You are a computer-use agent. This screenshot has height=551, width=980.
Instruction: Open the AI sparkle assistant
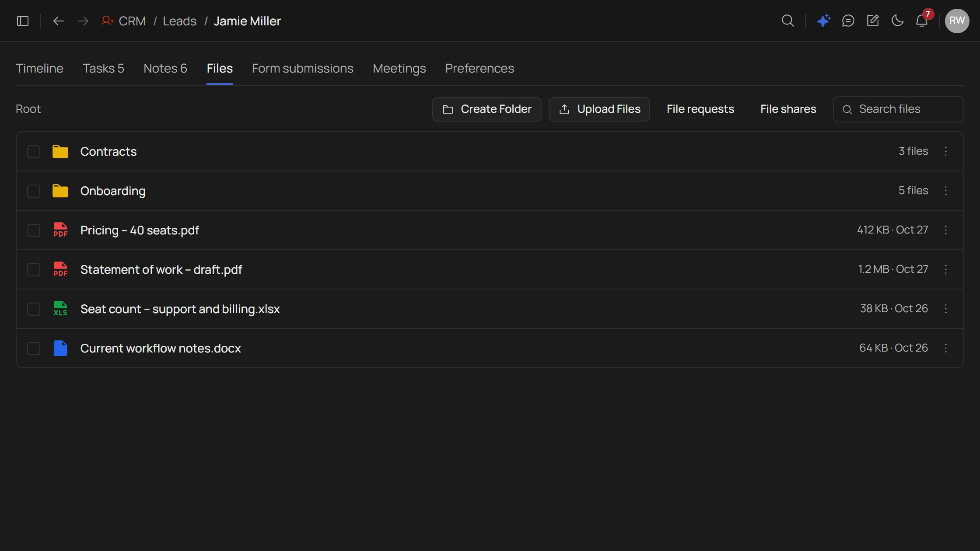[x=824, y=21]
